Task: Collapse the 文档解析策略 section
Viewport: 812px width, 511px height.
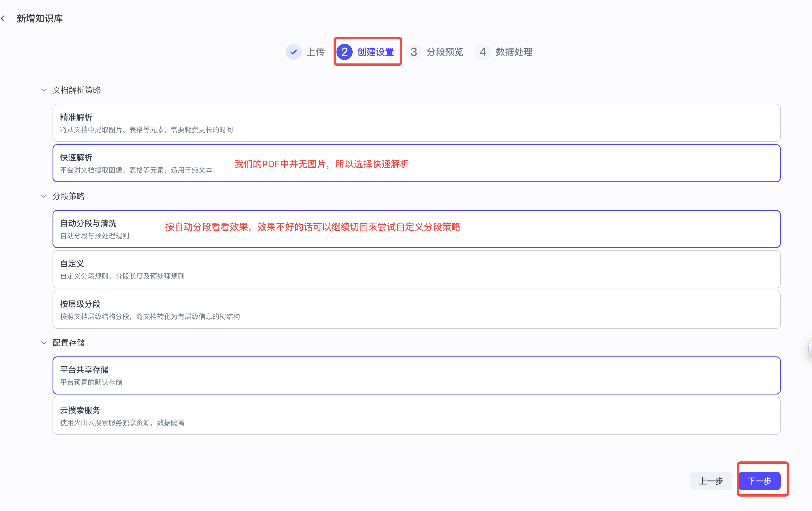Action: click(44, 90)
